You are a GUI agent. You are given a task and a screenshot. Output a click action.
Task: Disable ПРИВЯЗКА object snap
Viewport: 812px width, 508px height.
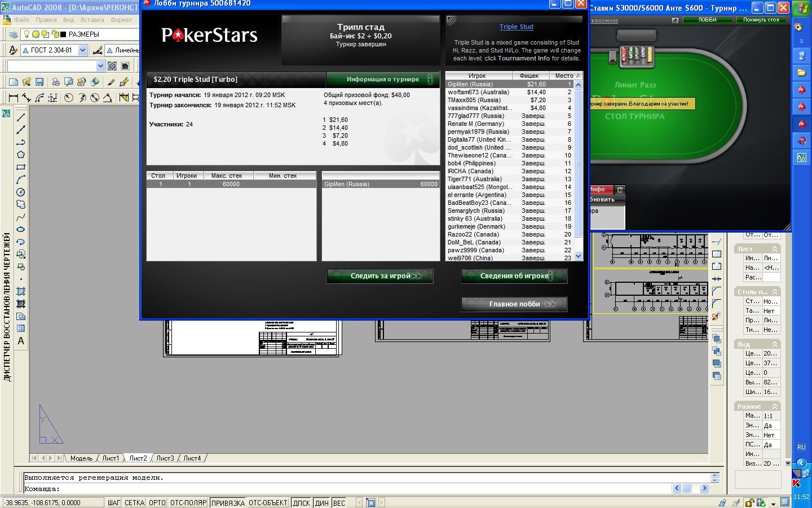click(x=228, y=502)
